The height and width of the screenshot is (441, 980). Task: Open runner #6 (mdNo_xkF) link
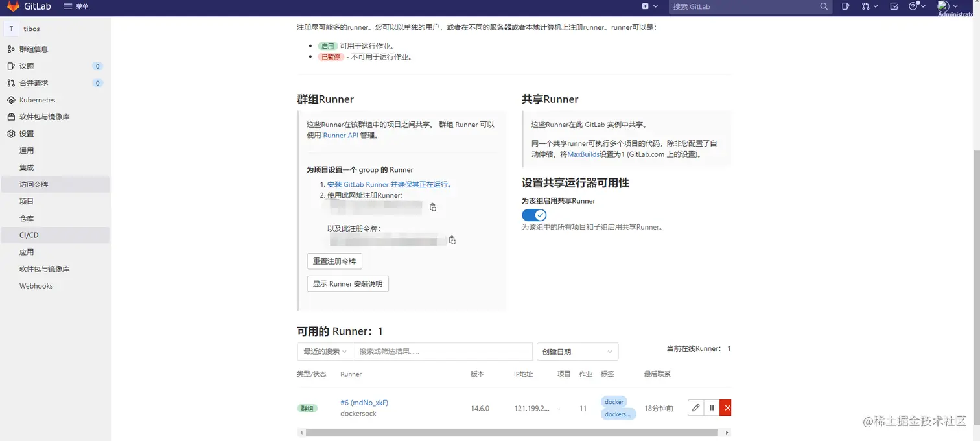[364, 403]
